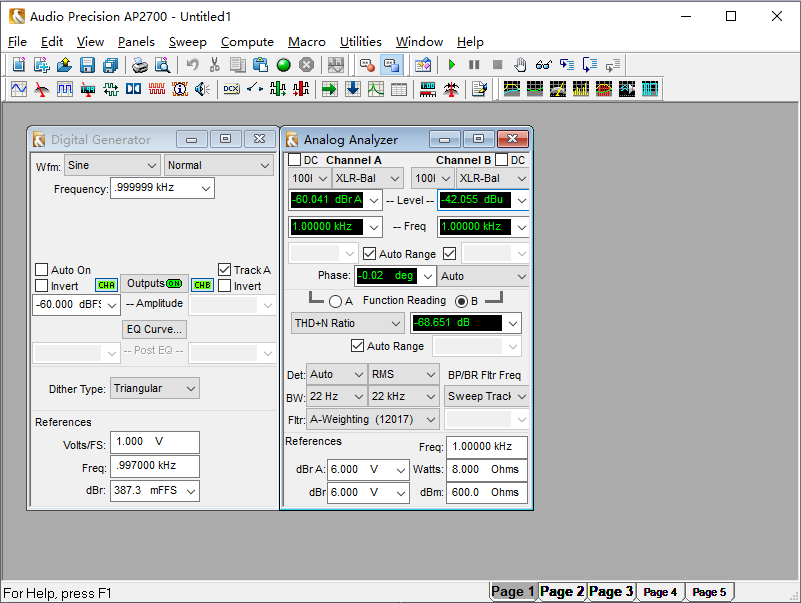The width and height of the screenshot is (801, 603).
Task: Click the bar graph 1.00 meter icon
Action: coord(428,89)
